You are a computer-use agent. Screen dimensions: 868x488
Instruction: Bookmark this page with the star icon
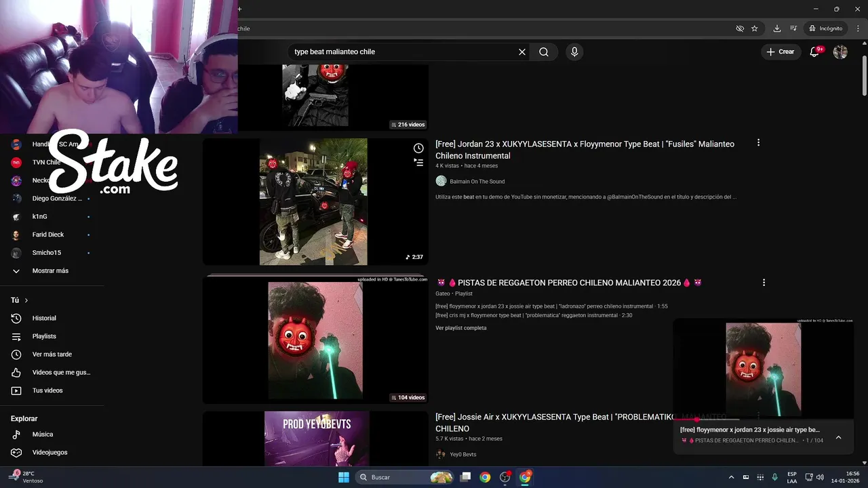coord(754,28)
